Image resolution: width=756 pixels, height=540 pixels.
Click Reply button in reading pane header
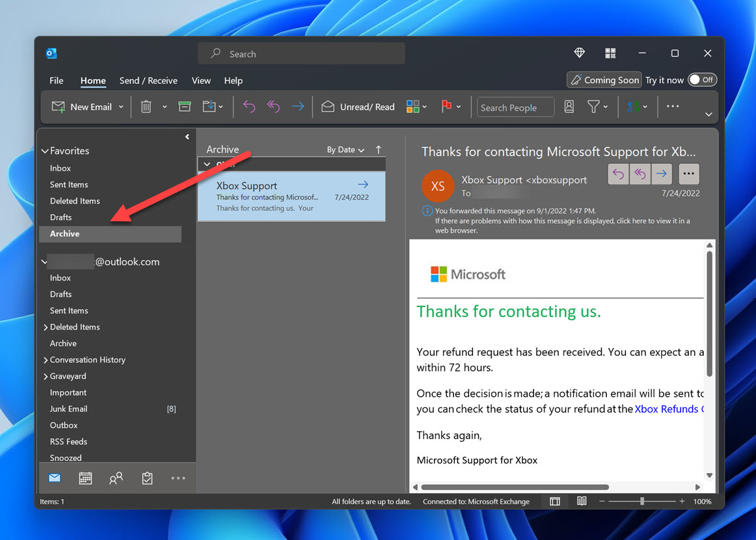click(618, 174)
